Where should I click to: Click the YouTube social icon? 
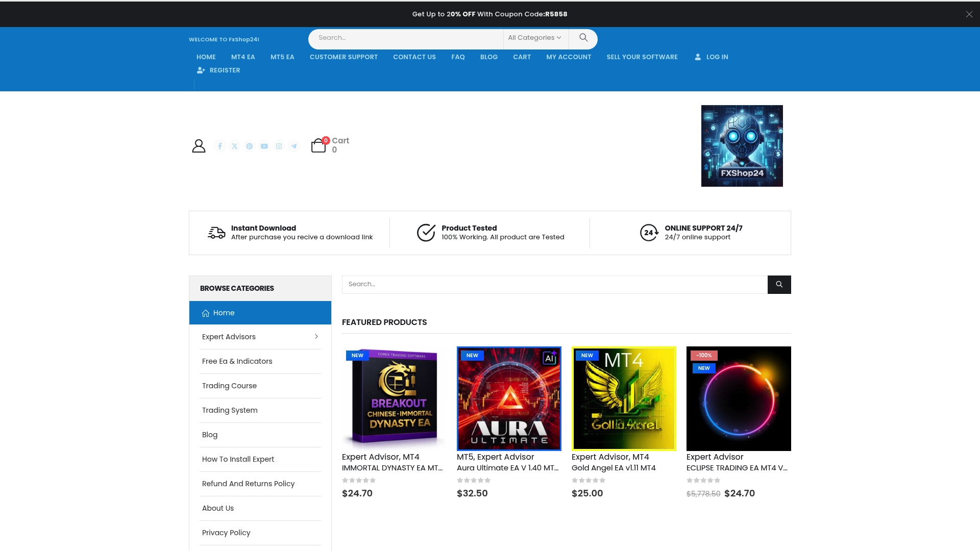(264, 146)
